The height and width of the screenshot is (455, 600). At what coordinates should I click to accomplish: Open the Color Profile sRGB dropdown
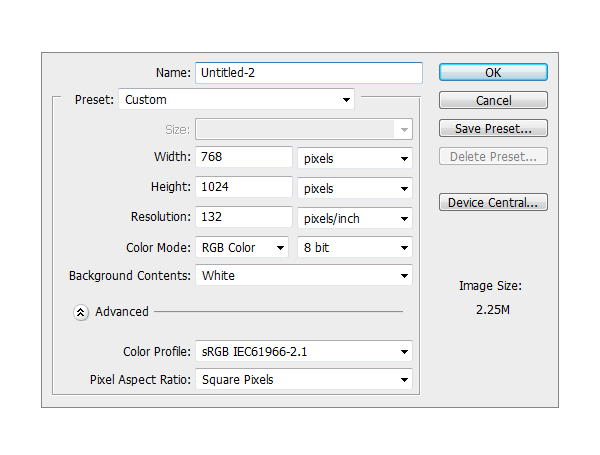[x=304, y=351]
